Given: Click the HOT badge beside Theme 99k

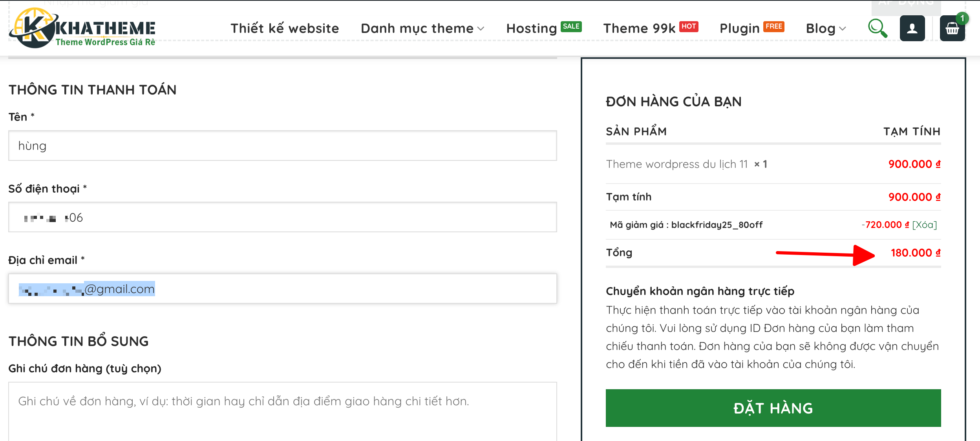Looking at the screenshot, I should pyautogui.click(x=689, y=26).
